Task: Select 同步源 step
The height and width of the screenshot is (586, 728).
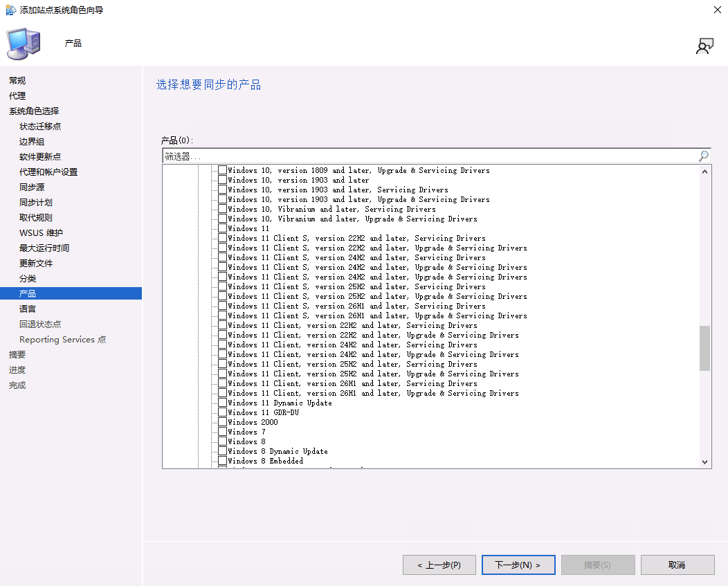Action: 32,187
